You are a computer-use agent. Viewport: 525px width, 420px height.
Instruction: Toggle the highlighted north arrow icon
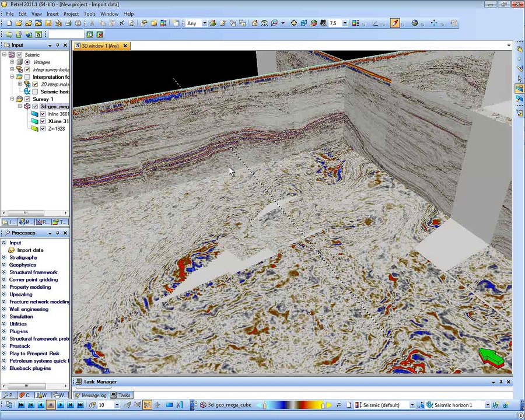395,23
